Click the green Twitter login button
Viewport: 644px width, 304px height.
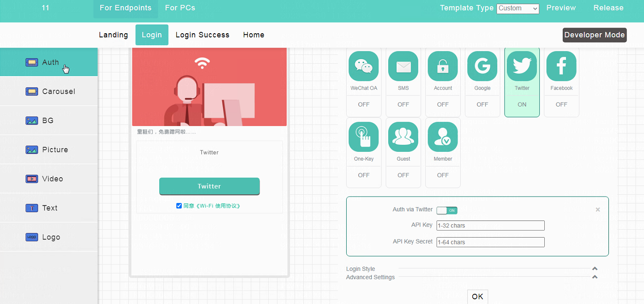click(x=210, y=186)
